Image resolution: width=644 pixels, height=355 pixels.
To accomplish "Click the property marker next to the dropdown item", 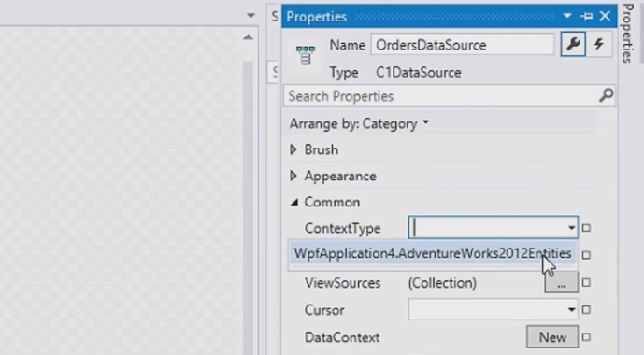I will coord(586,255).
